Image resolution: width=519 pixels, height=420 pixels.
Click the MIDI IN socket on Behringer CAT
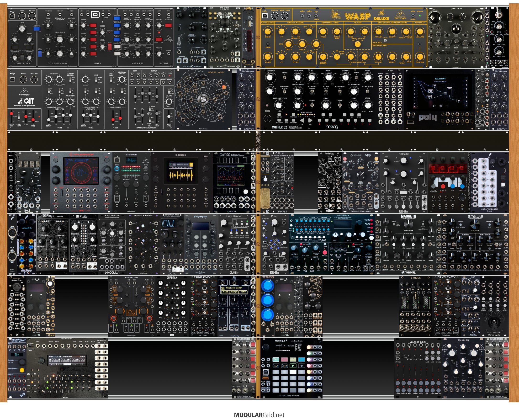point(23,79)
